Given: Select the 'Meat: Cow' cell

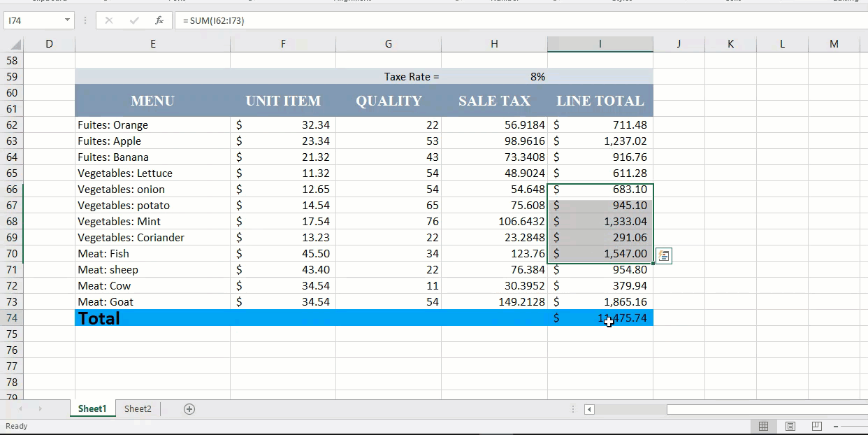Looking at the screenshot, I should pos(152,286).
